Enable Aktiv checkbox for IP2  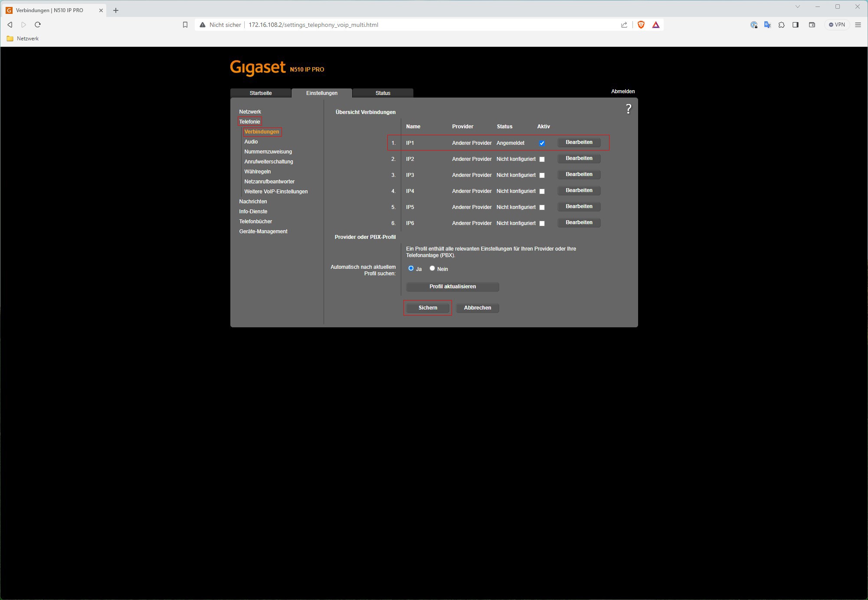tap(542, 159)
